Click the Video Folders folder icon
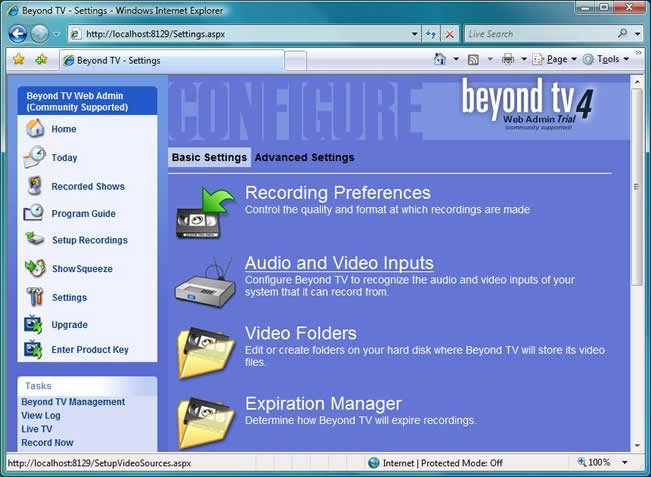Screen dimensions: 651x477 [205, 353]
